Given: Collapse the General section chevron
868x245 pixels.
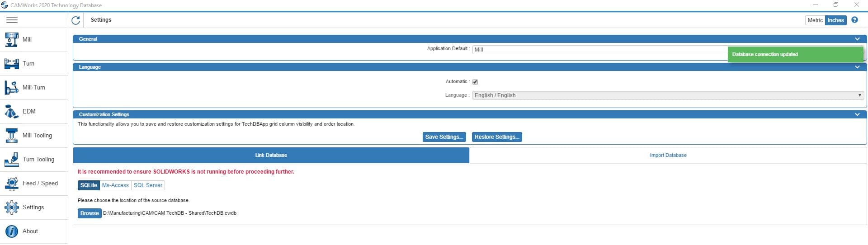Looking at the screenshot, I should coord(857,39).
